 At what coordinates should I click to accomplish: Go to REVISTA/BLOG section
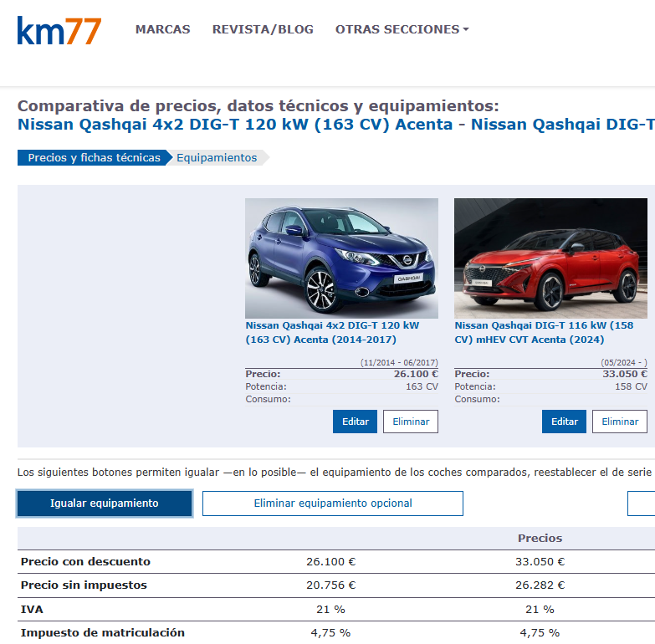[x=263, y=29]
